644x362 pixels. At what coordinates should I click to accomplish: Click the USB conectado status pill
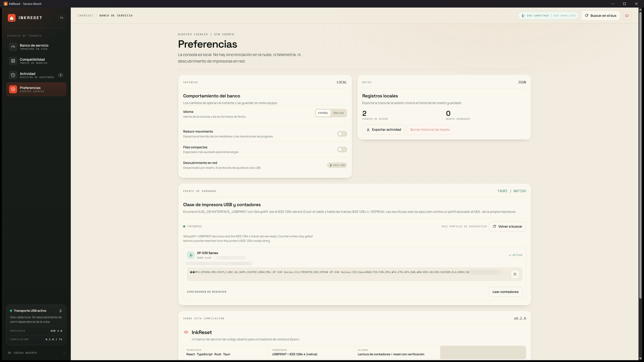(548, 15)
